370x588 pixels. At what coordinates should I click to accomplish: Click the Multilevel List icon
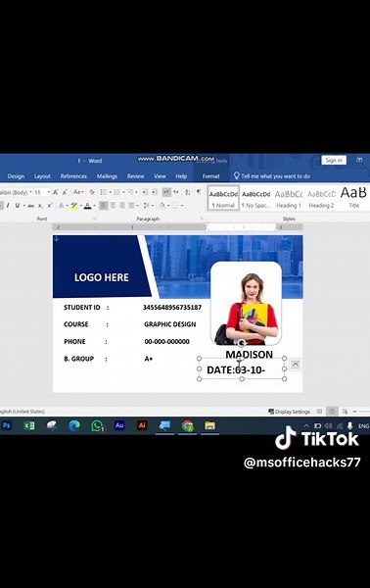point(130,192)
